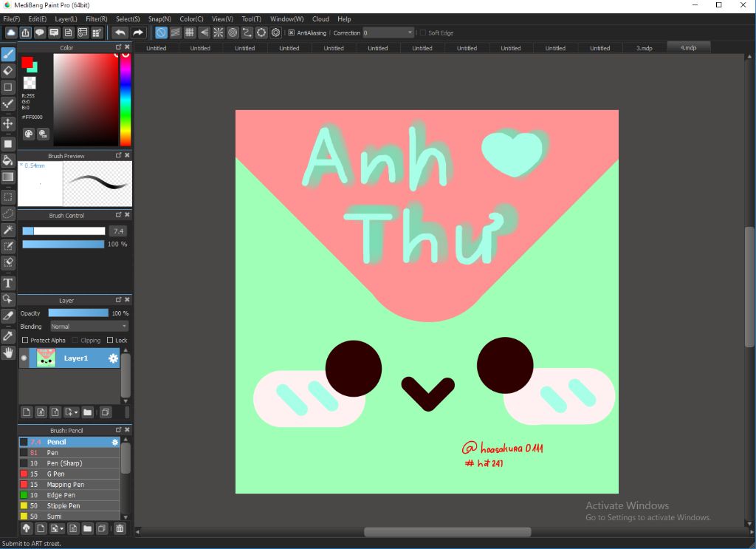Select the Stipple Pen brush
This screenshot has height=549, width=756.
[x=69, y=505]
